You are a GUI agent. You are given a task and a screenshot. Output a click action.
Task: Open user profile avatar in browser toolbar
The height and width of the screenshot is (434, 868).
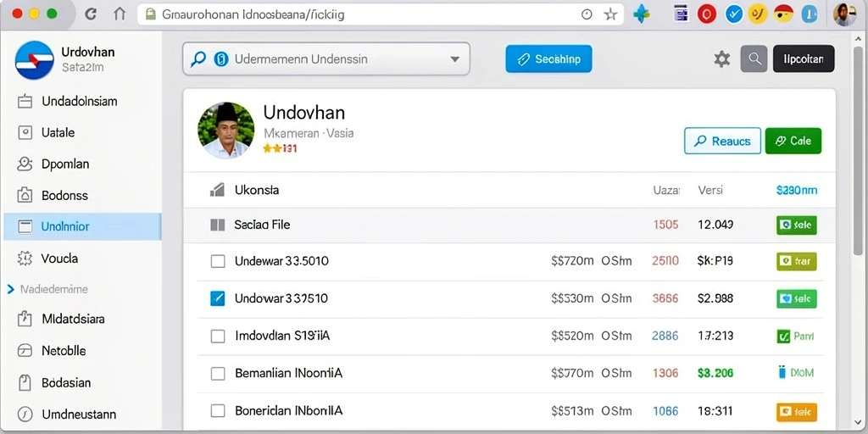(x=844, y=14)
